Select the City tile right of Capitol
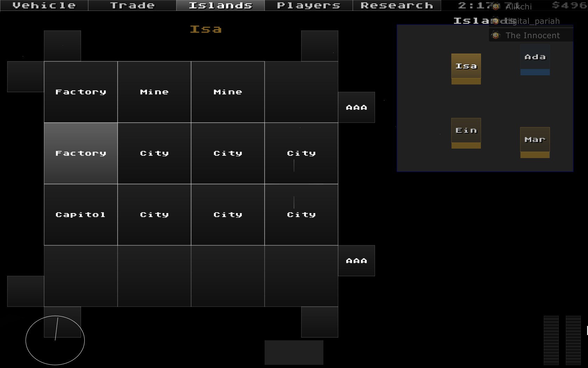 pyautogui.click(x=154, y=214)
